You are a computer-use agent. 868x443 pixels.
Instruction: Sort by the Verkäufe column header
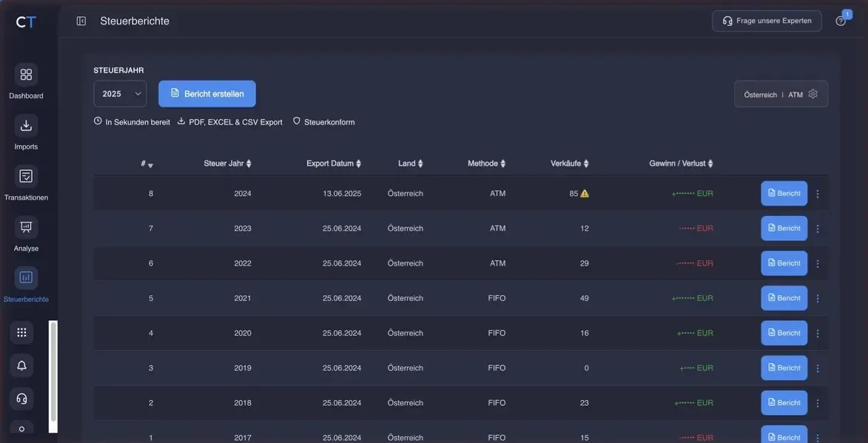pos(570,163)
